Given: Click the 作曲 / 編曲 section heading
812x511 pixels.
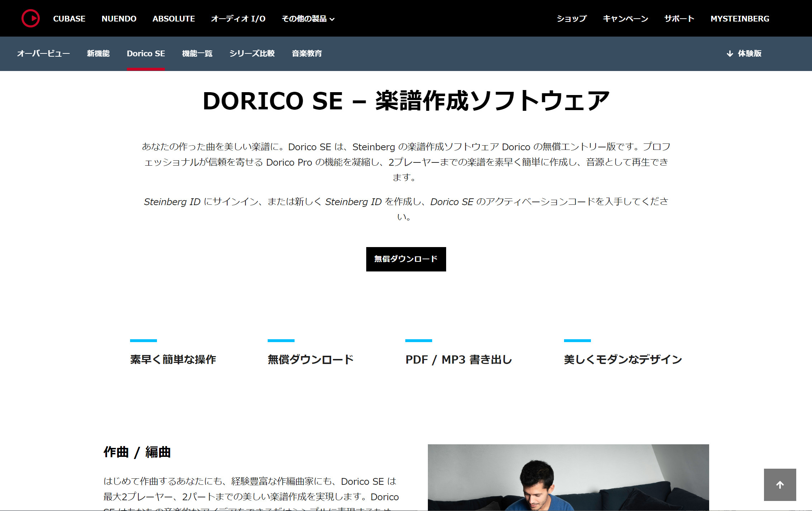Looking at the screenshot, I should click(137, 452).
